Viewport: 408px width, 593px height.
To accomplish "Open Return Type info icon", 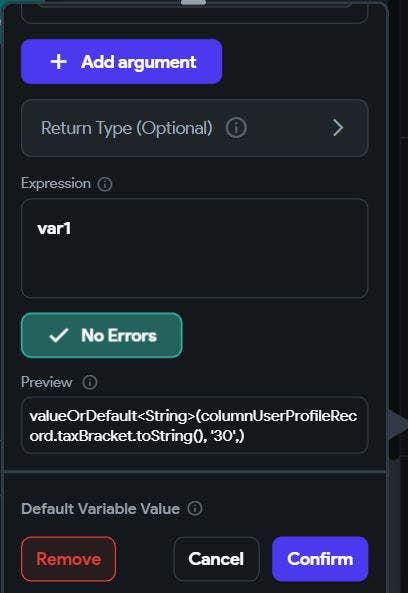I will [x=236, y=128].
